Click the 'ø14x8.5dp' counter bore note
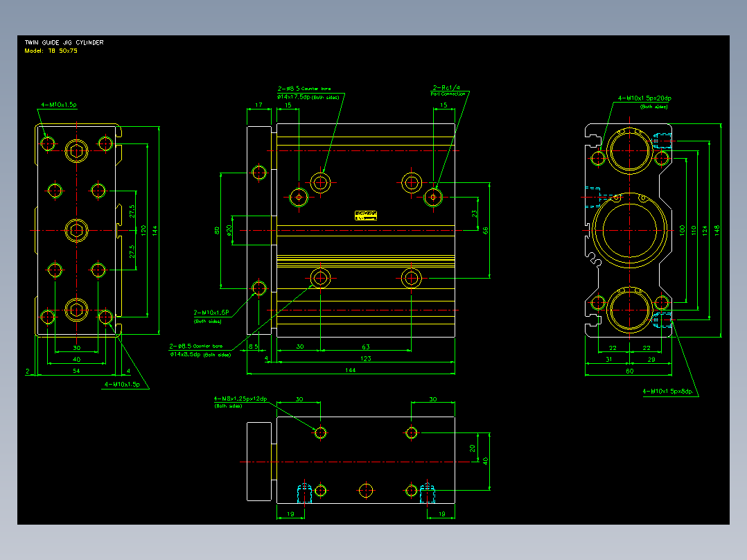 [185, 354]
